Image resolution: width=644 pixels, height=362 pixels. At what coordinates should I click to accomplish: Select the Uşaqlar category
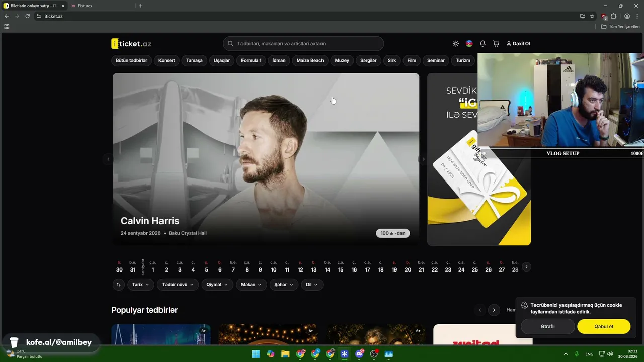point(222,60)
